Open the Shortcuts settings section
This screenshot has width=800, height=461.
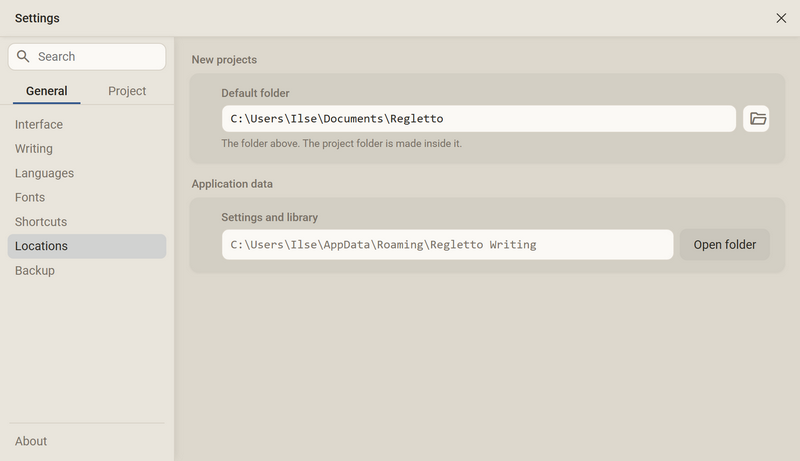(x=87, y=222)
